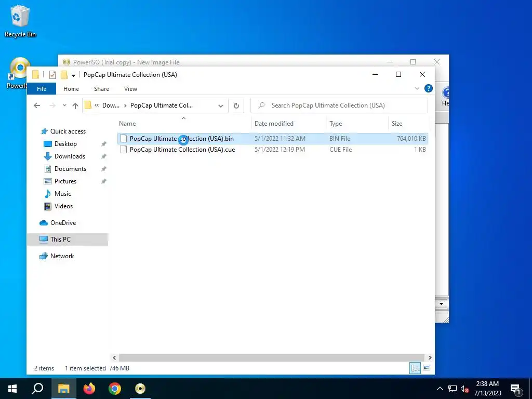Click the CUE File type cell
This screenshot has width=532, height=399.
pyautogui.click(x=340, y=150)
